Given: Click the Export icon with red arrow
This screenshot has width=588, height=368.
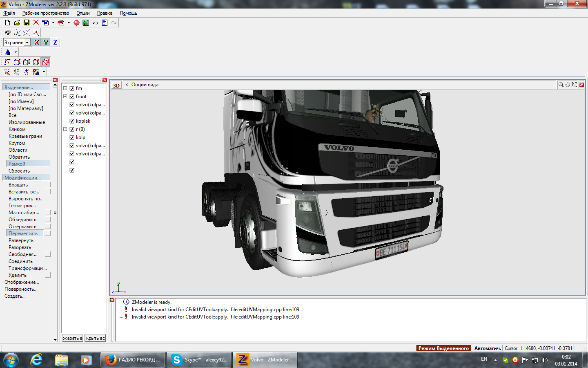Looking at the screenshot, I should 61,23.
